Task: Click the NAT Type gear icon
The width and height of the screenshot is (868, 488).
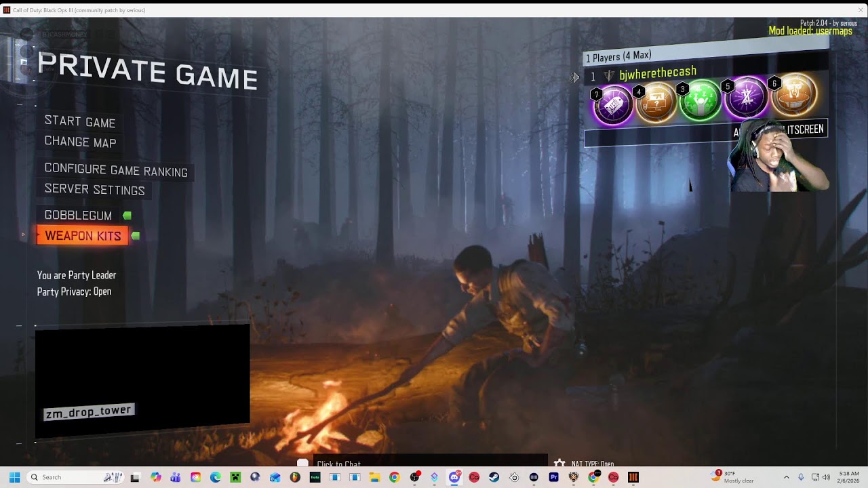Action: click(559, 464)
